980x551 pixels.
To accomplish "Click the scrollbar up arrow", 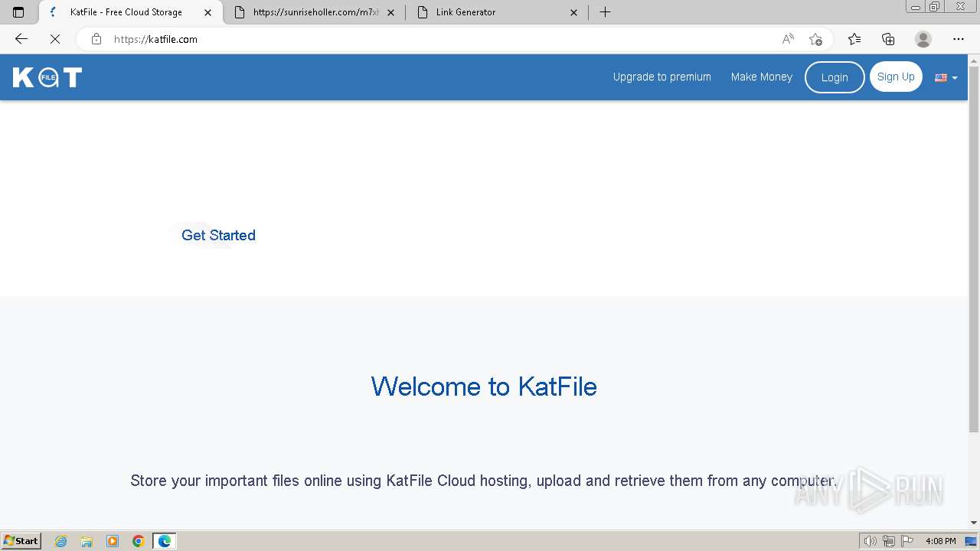I will point(974,60).
